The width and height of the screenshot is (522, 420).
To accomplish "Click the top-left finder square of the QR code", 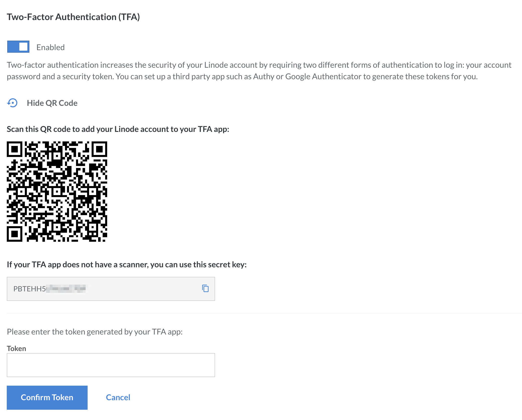I will pyautogui.click(x=15, y=149).
